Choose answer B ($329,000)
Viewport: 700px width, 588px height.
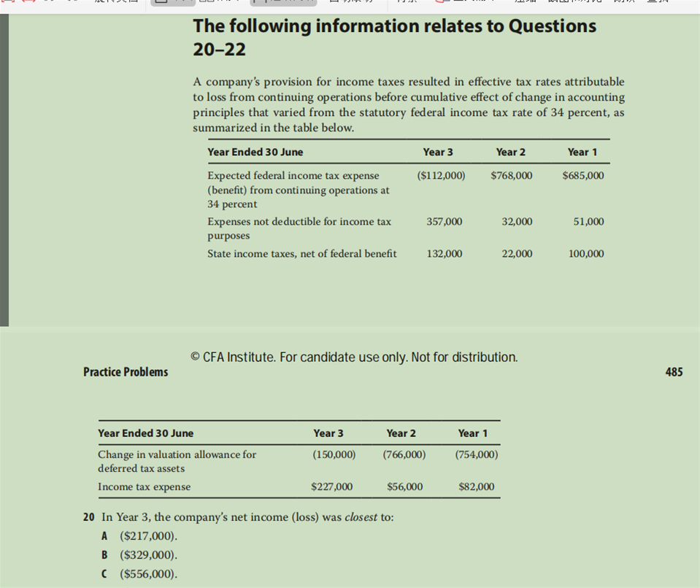[x=139, y=555]
